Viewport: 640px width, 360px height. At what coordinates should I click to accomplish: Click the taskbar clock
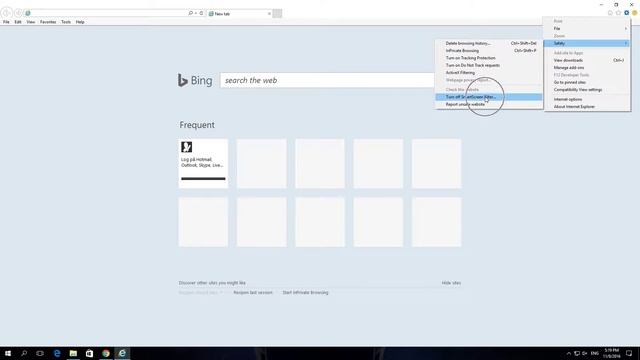[611, 353]
